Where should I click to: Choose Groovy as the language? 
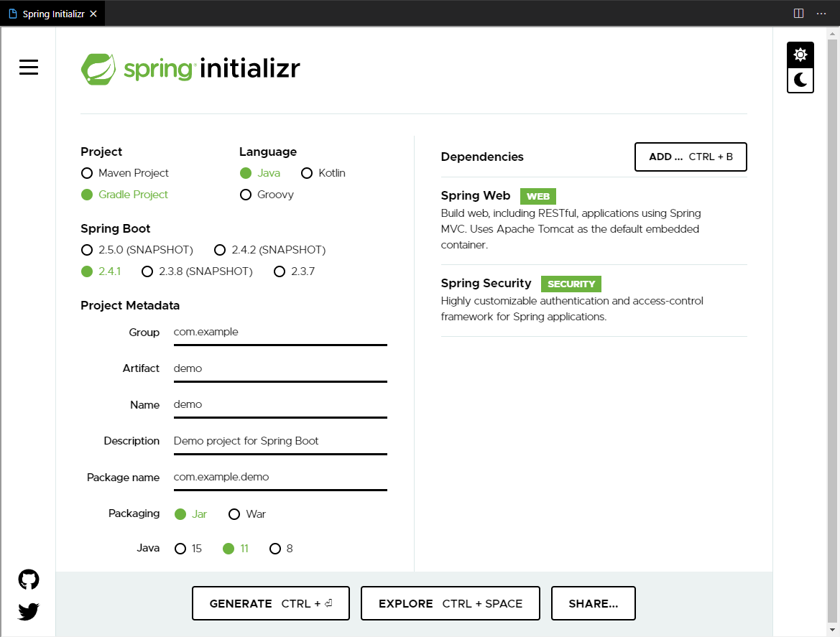267,195
